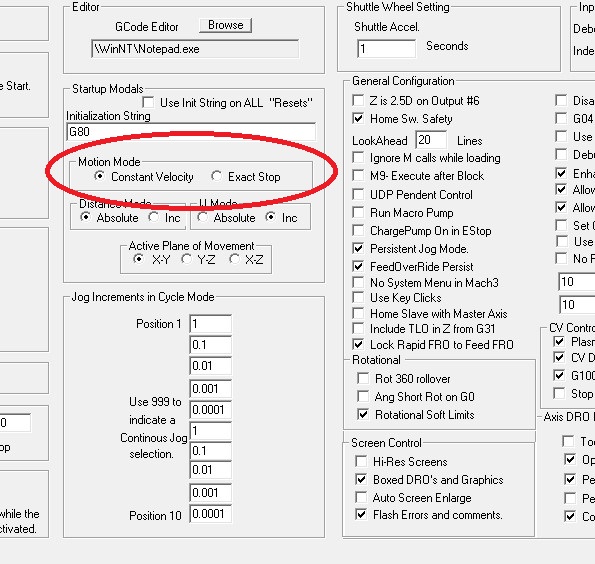This screenshot has width=595, height=564.
Task: Click the Shuttle Accel seconds field
Action: [386, 49]
